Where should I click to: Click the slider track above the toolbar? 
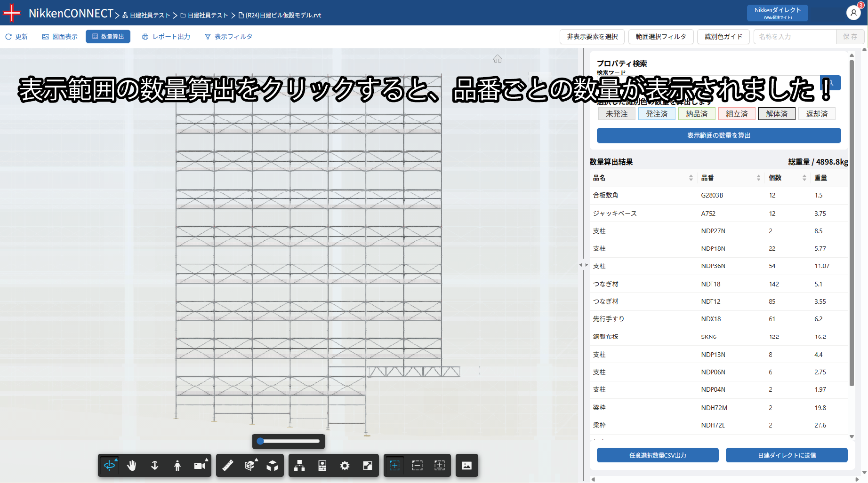tap(289, 441)
